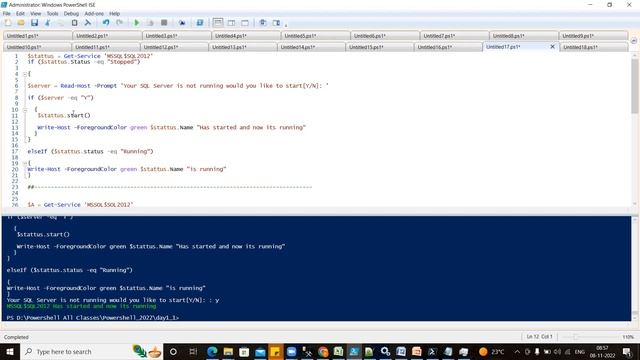Open the Windows Start menu
This screenshot has height=360, width=640.
tap(9, 351)
